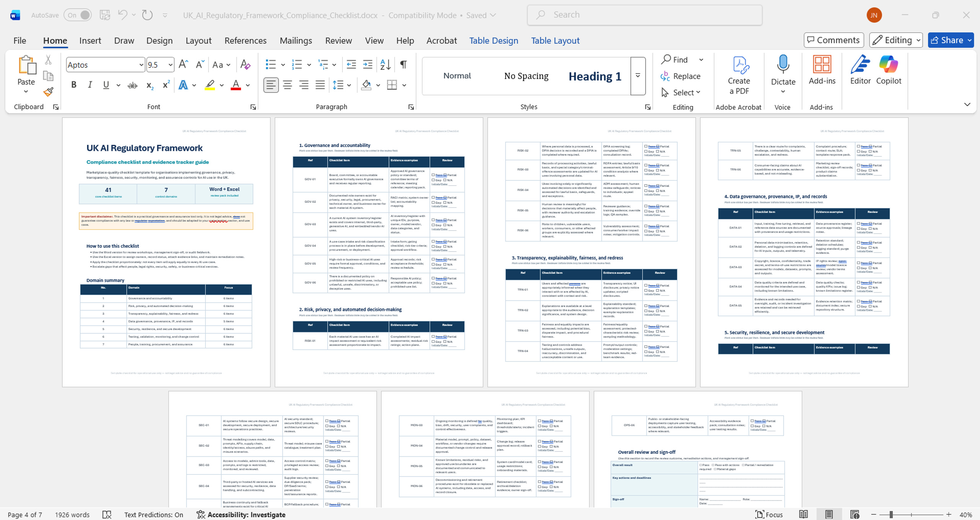
Task: Switch to Print Layout view
Action: 829,514
